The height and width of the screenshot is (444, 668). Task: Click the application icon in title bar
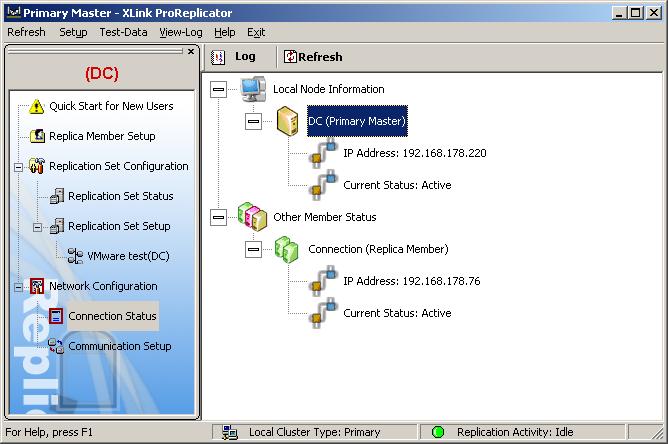coord(14,12)
